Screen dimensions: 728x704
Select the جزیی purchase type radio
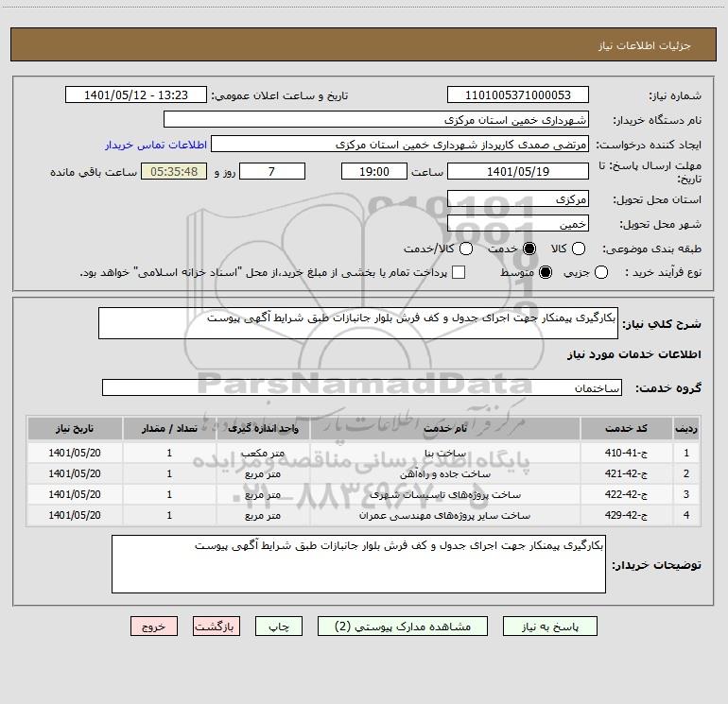tap(600, 272)
